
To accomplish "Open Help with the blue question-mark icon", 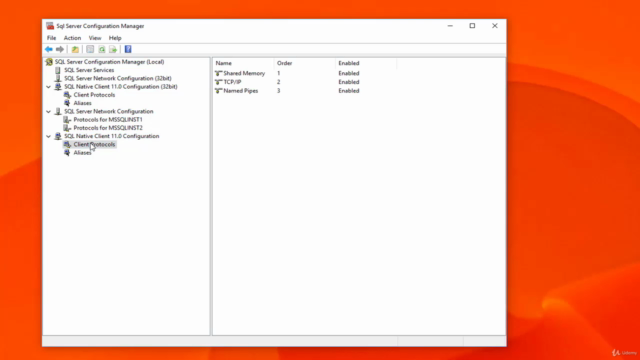I will click(128, 49).
